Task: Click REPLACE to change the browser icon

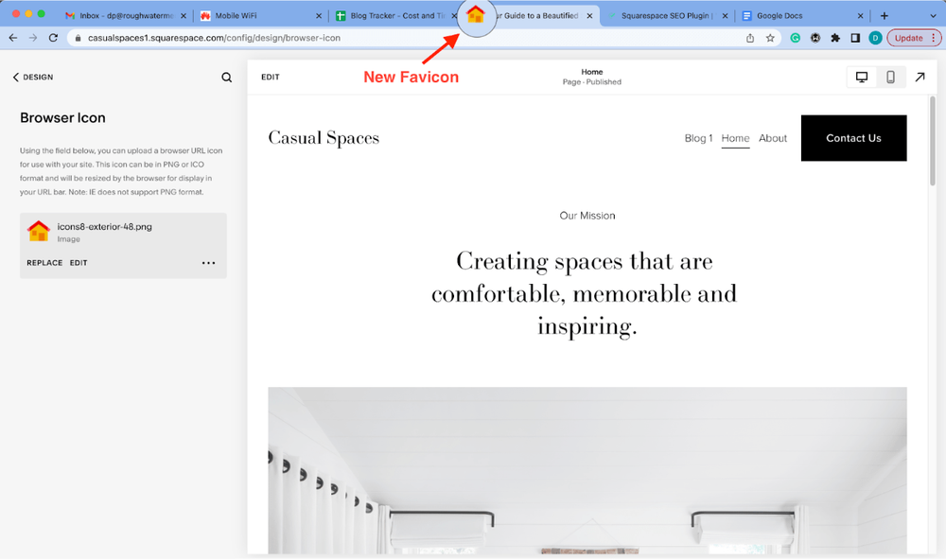Action: pyautogui.click(x=44, y=262)
